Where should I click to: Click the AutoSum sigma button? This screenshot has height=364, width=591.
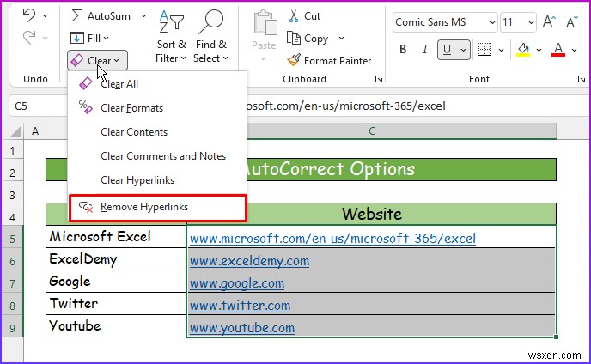point(101,15)
